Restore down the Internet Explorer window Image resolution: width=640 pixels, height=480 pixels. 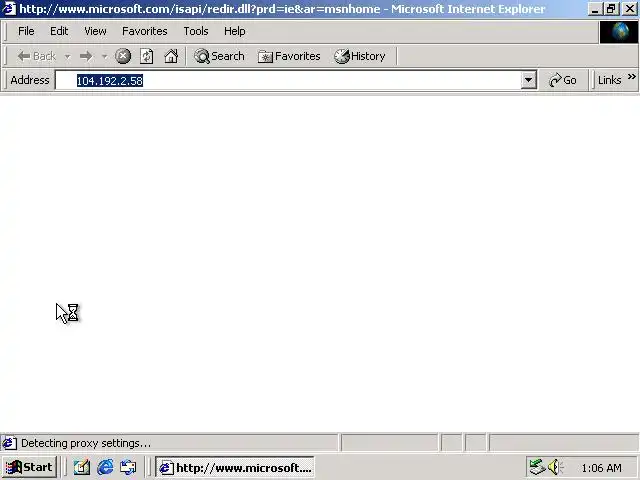[611, 9]
